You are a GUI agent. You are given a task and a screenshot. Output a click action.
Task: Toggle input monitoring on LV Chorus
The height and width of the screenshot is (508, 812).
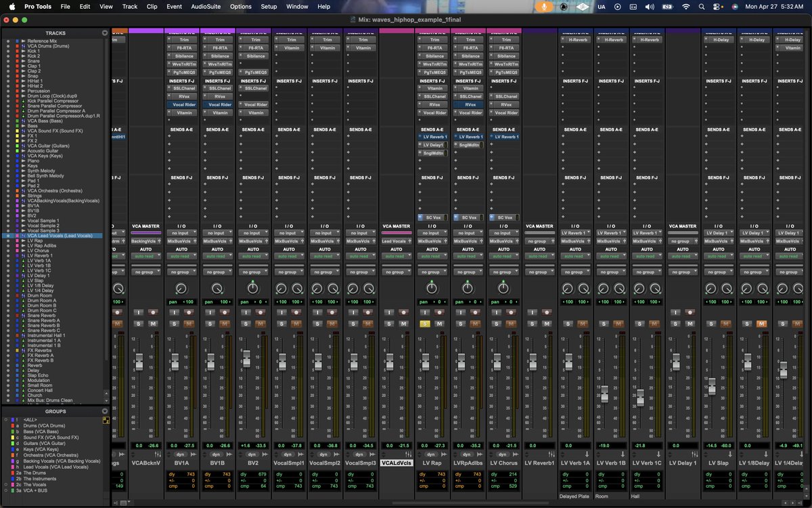point(496,312)
